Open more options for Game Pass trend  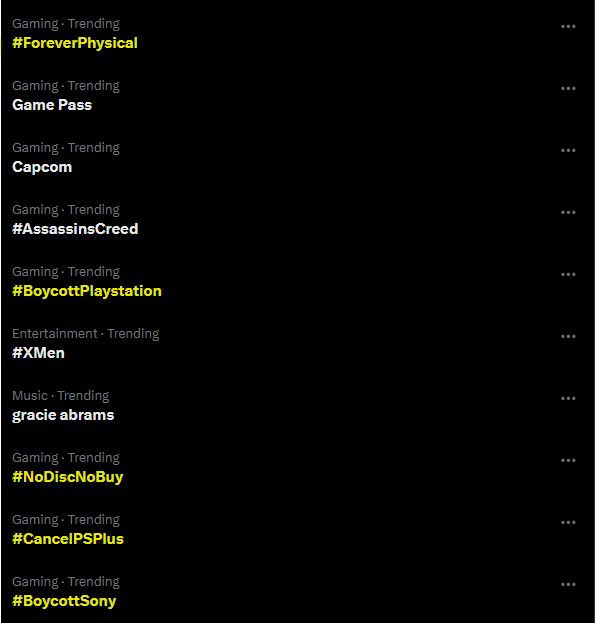tap(568, 88)
